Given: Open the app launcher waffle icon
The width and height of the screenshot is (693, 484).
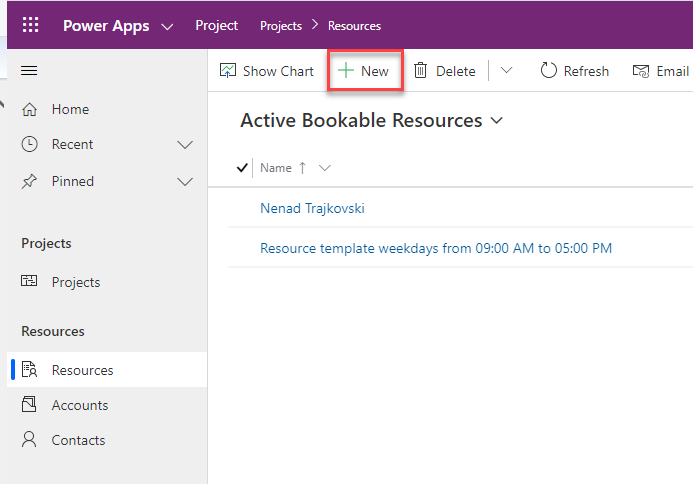Looking at the screenshot, I should (x=30, y=25).
